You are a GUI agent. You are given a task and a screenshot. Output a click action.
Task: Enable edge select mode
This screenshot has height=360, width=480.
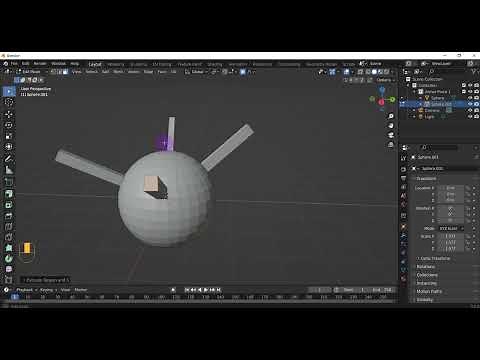59,72
